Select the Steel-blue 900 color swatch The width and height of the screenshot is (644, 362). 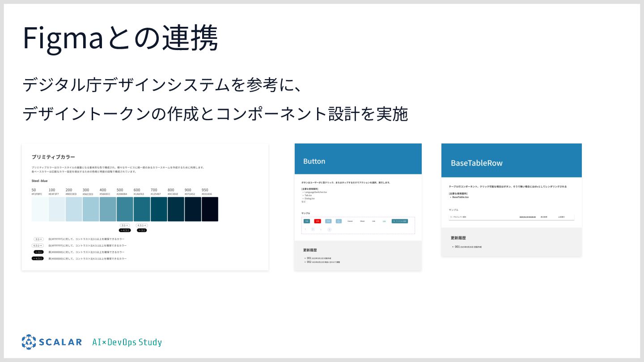pyautogui.click(x=193, y=209)
